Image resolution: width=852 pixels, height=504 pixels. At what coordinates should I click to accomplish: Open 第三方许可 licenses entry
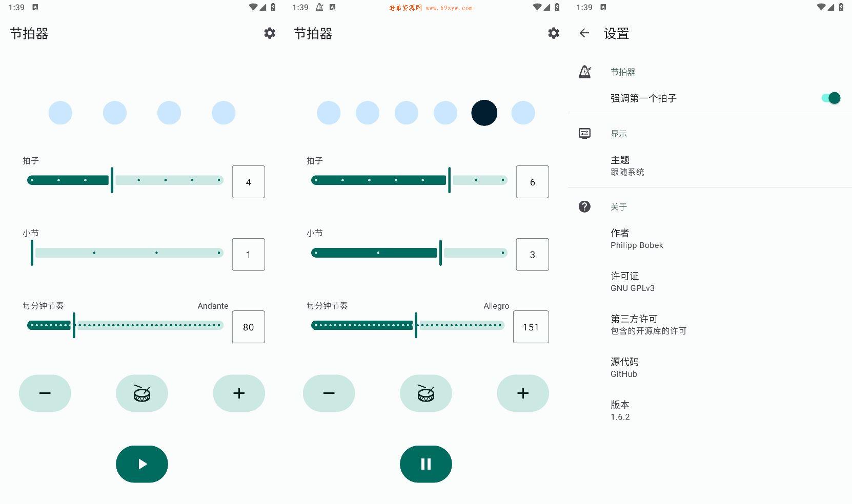710,324
